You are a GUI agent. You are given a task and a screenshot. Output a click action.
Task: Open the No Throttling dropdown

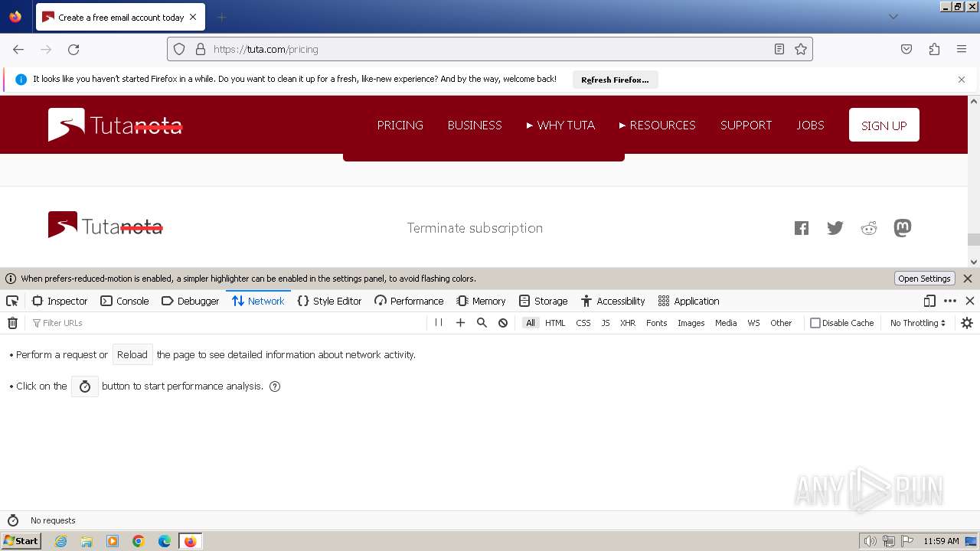[917, 323]
